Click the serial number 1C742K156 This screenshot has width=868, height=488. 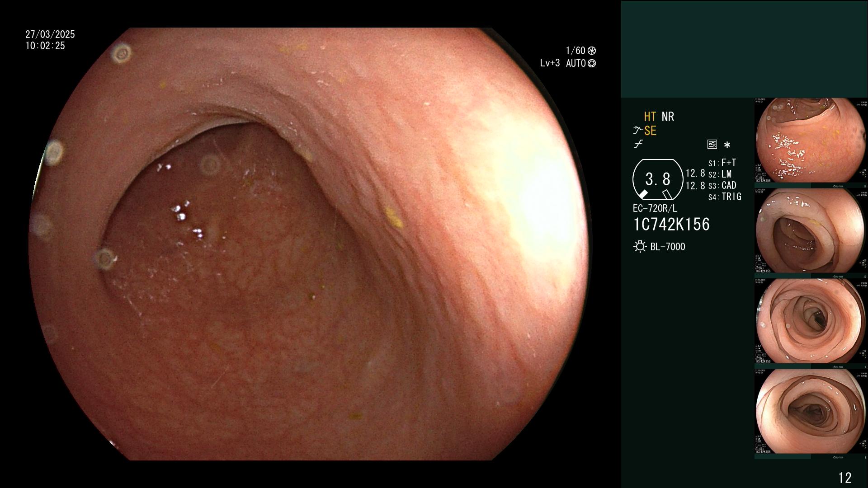(x=671, y=224)
